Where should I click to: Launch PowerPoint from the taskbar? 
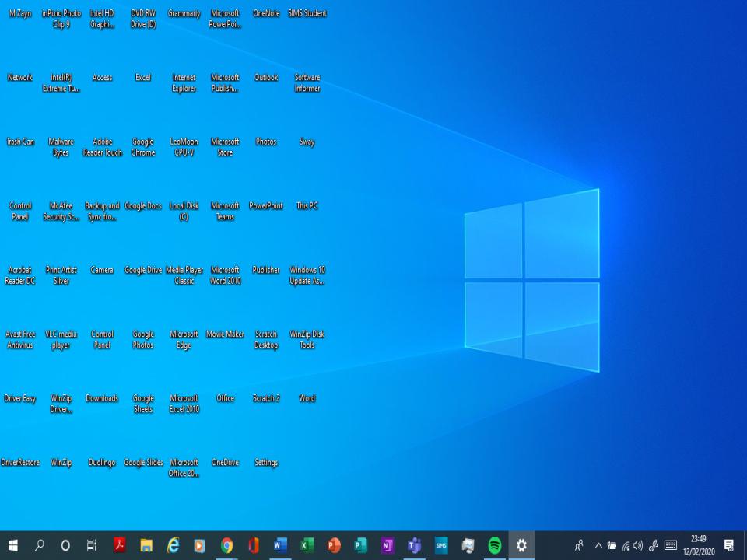(x=334, y=545)
